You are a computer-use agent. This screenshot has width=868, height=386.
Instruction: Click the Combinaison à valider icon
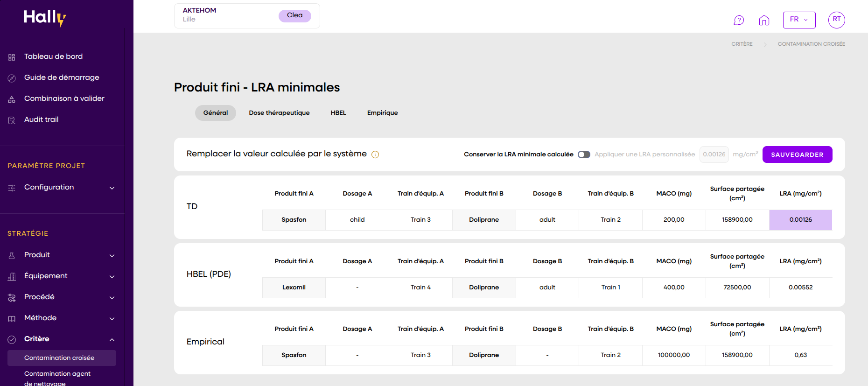[12, 99]
